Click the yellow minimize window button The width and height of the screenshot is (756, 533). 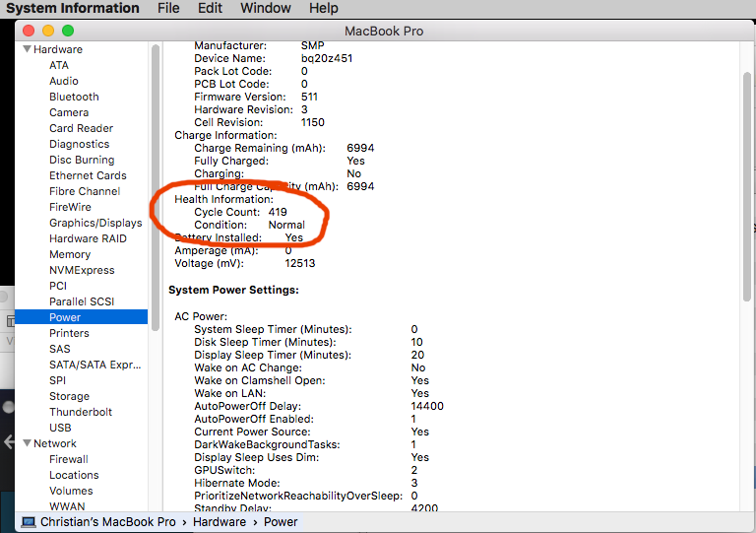[x=48, y=31]
